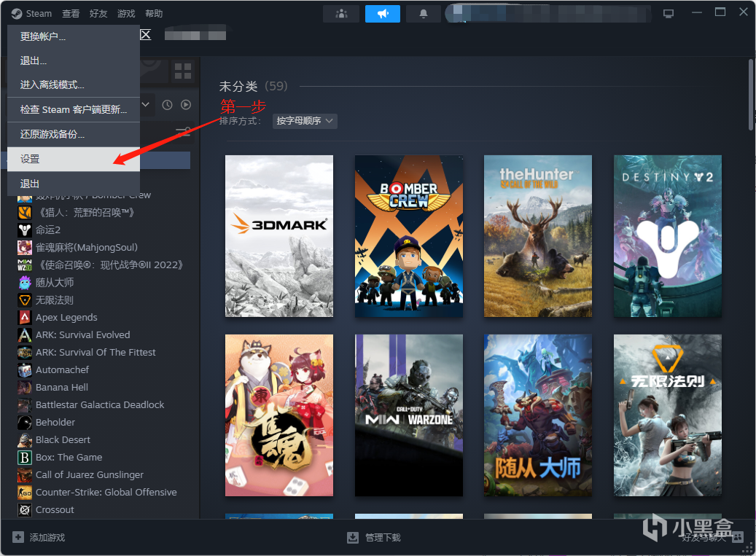Open the 好友 menu

98,14
